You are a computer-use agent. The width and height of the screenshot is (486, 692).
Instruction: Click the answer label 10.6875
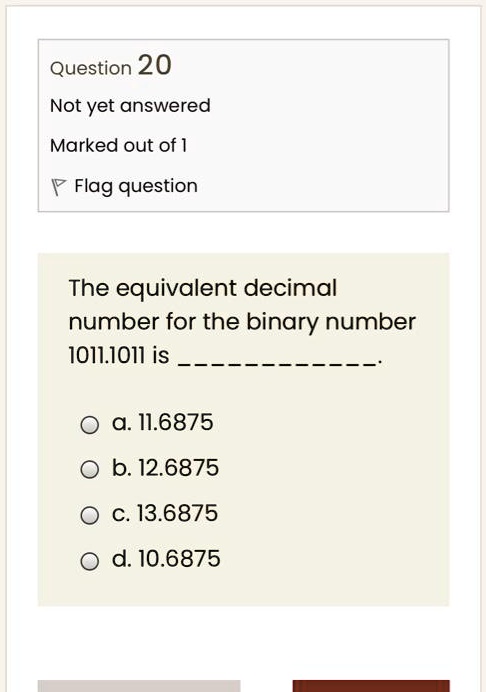pyautogui.click(x=179, y=559)
